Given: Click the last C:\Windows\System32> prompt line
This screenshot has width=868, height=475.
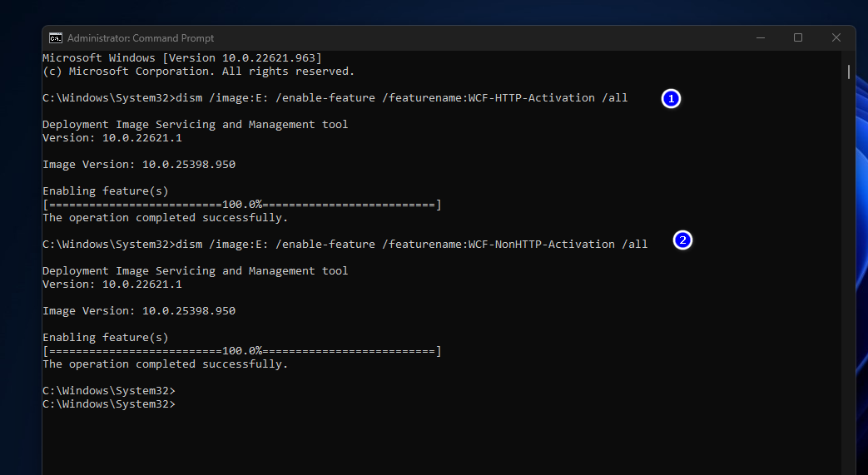Looking at the screenshot, I should [109, 404].
